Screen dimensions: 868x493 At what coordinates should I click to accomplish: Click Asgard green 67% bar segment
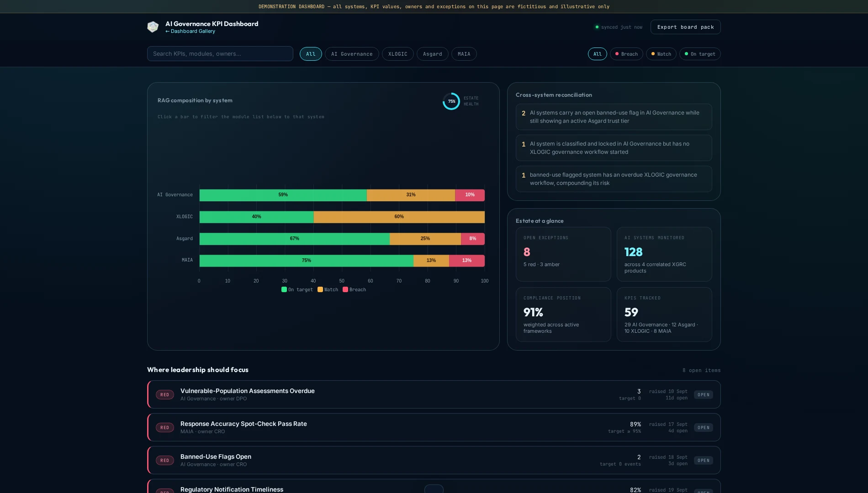(x=295, y=239)
